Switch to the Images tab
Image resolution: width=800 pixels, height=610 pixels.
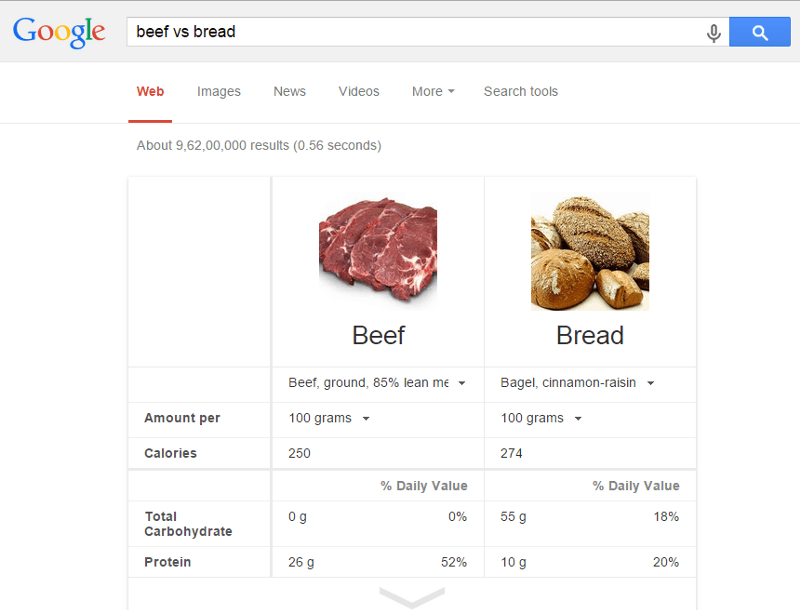219,91
